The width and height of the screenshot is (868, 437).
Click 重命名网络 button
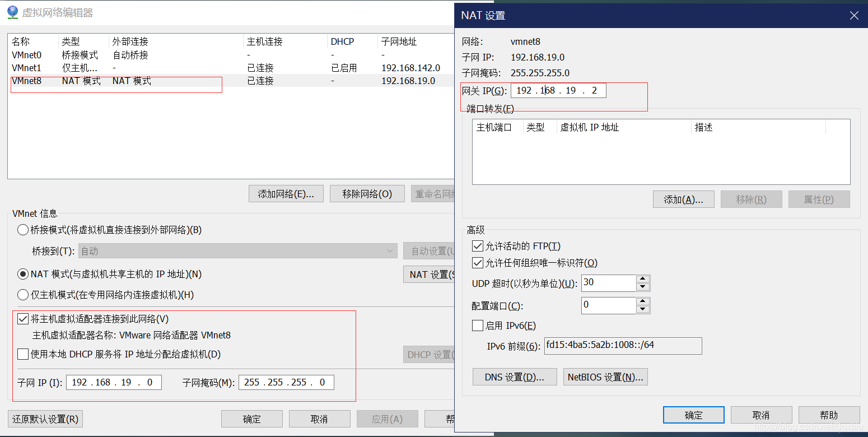coord(433,194)
